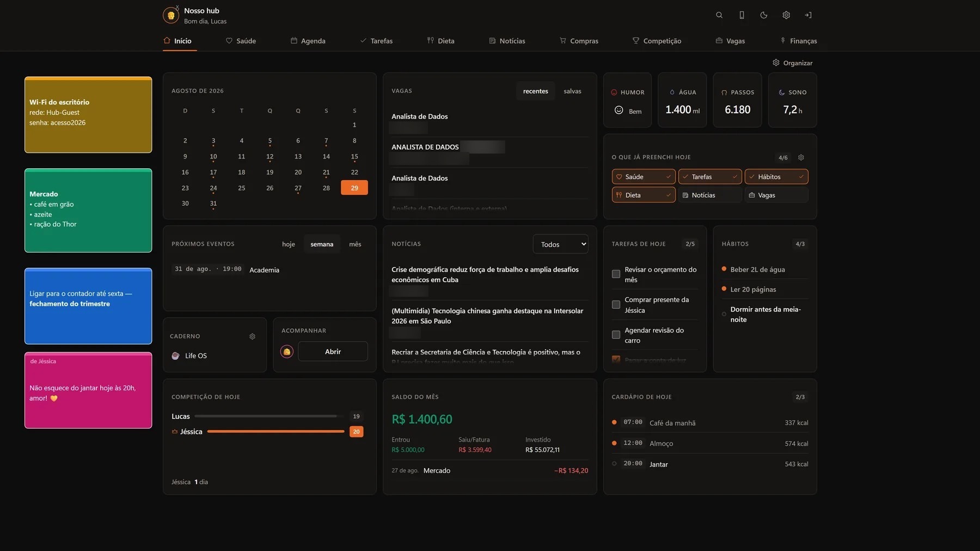Select calendar day 29

354,188
